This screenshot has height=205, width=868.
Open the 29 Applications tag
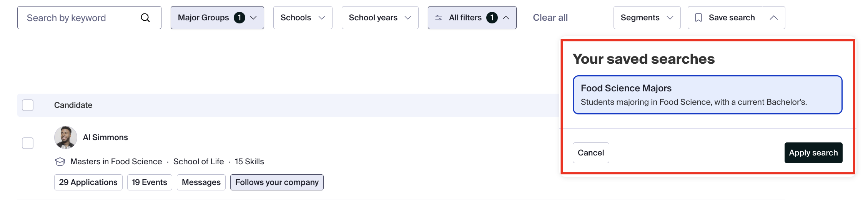(88, 182)
